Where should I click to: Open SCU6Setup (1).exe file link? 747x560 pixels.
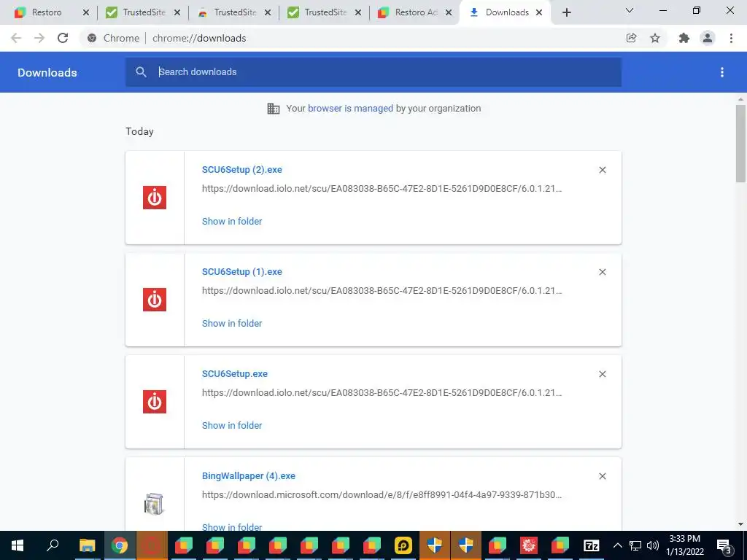242,272
